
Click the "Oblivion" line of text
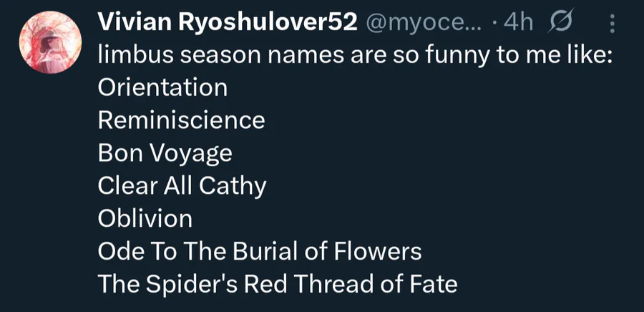click(145, 218)
